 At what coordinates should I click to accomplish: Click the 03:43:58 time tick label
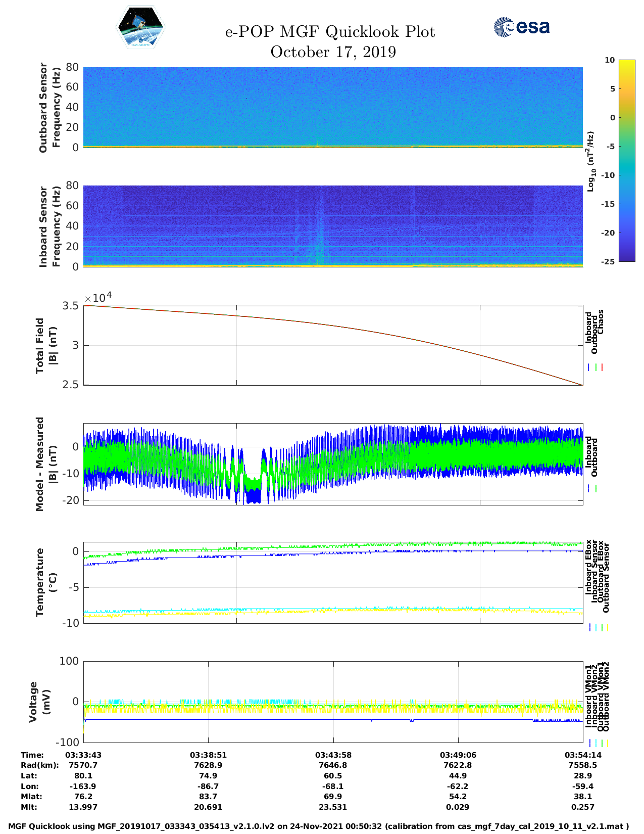coord(333,755)
